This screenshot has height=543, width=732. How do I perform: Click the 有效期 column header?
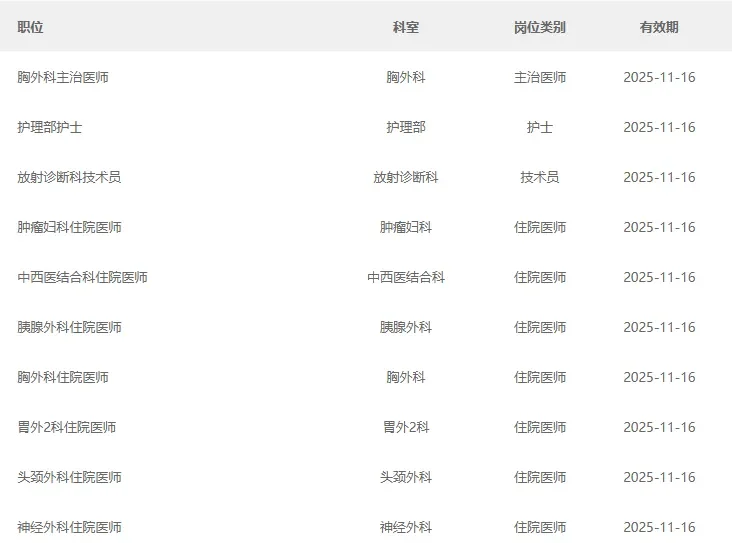tap(658, 27)
